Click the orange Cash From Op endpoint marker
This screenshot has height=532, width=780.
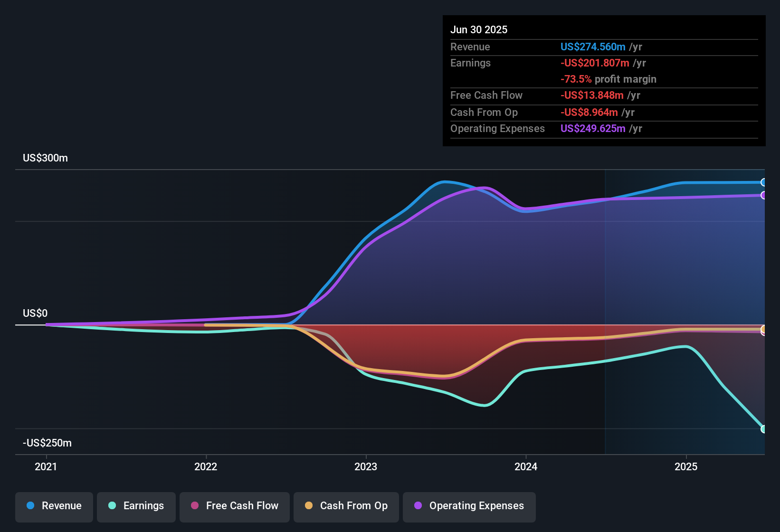point(763,329)
